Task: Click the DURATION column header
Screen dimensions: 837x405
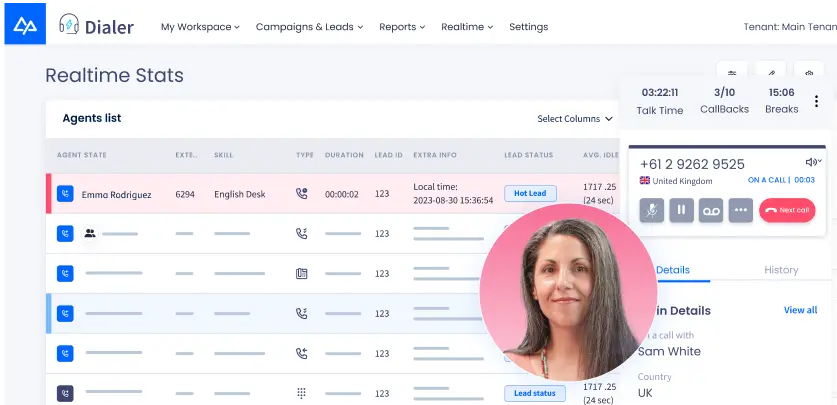Action: click(344, 155)
